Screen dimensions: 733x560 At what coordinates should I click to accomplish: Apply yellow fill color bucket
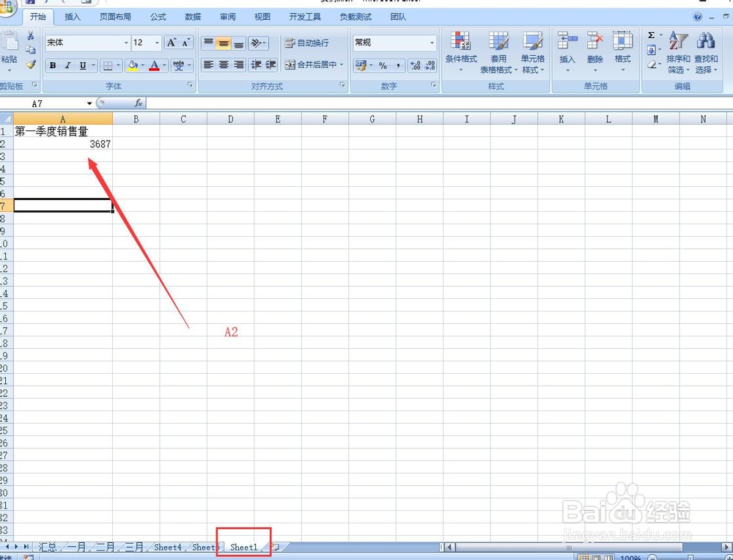click(x=133, y=65)
